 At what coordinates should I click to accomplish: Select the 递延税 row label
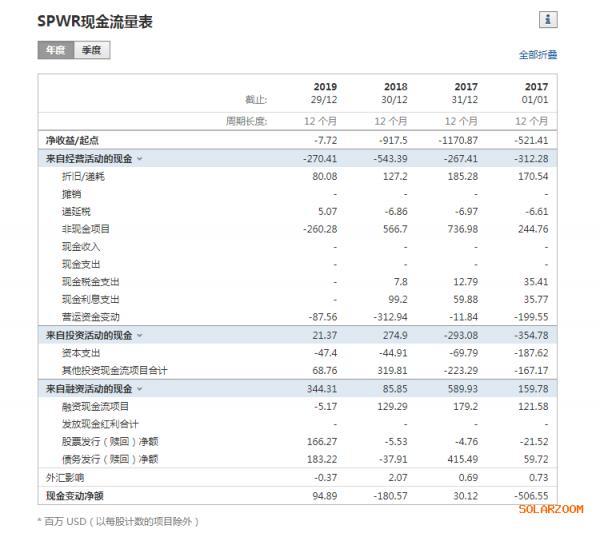(76, 212)
